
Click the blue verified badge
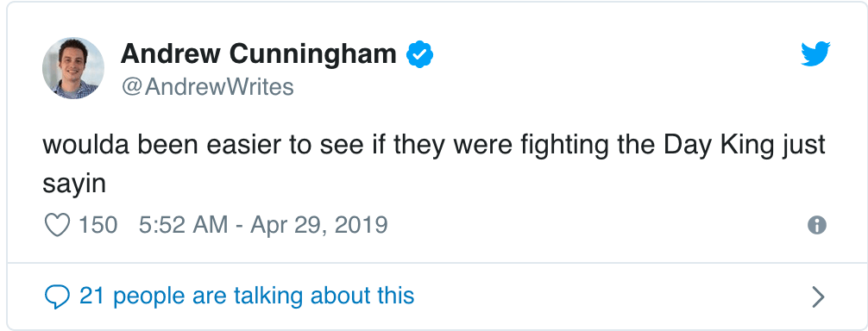pos(419,54)
